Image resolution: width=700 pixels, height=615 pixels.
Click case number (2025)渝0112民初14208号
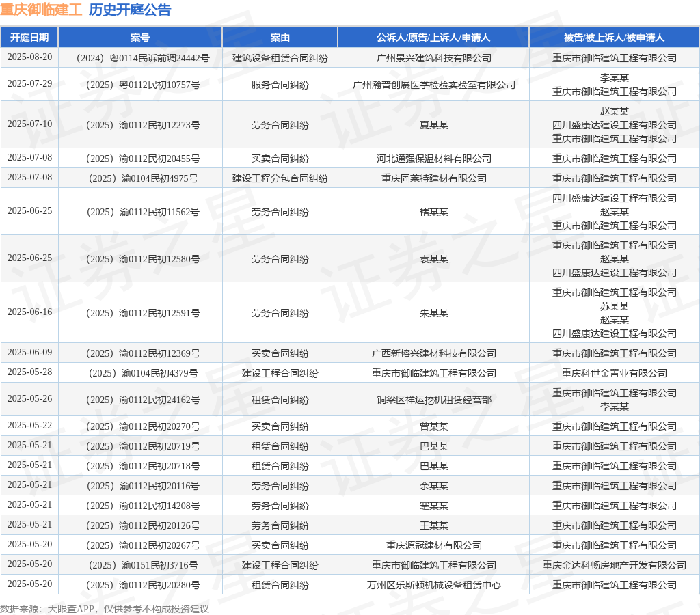[x=140, y=506]
